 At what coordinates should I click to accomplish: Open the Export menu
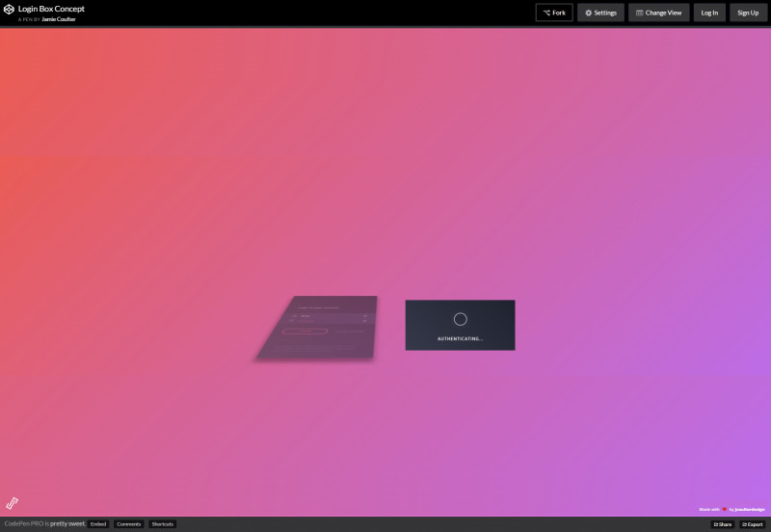click(753, 524)
